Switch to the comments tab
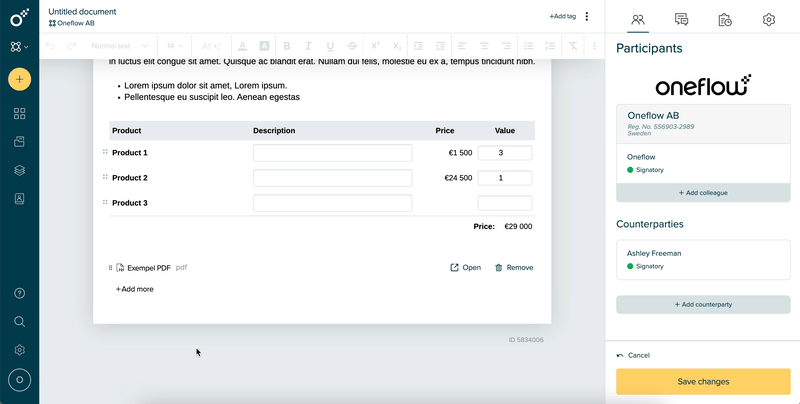 pos(681,20)
